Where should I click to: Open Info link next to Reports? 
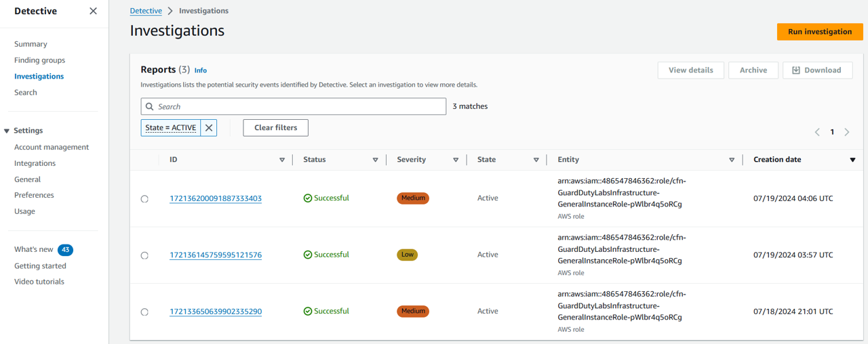point(201,70)
